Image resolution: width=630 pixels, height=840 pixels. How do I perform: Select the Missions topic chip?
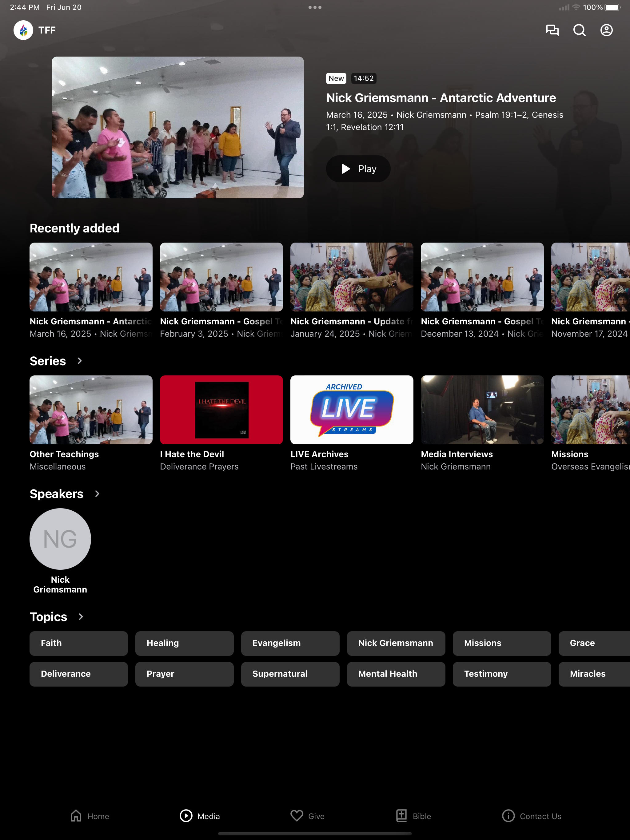(x=502, y=643)
